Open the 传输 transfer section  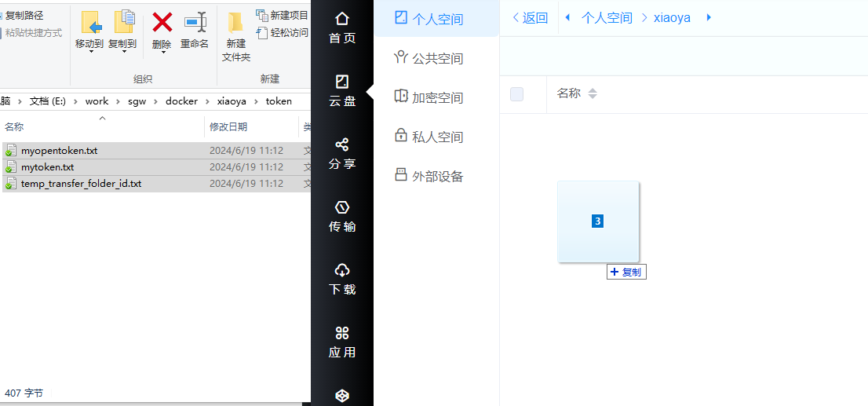(x=342, y=217)
